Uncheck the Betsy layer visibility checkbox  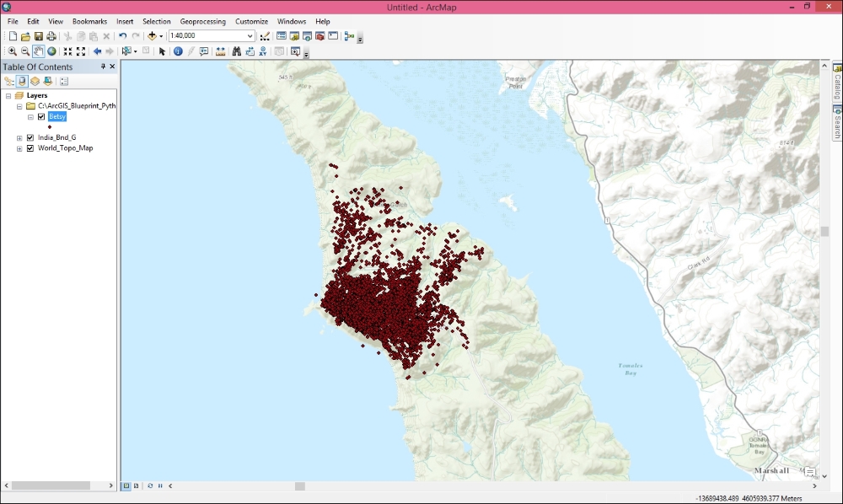tap(41, 117)
